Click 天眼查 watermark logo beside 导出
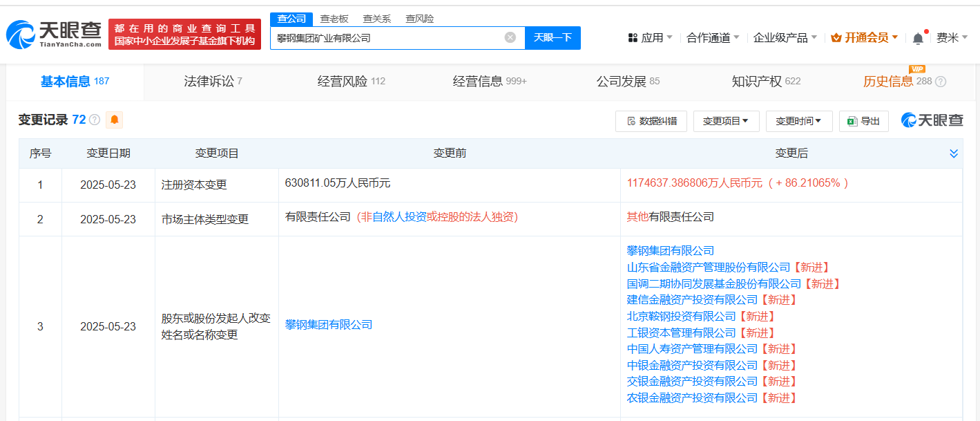This screenshot has height=421, width=980. coord(932,120)
